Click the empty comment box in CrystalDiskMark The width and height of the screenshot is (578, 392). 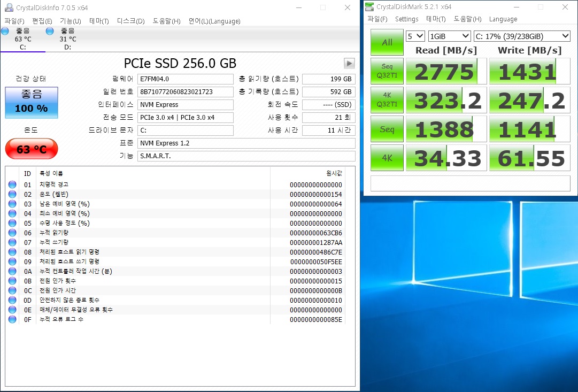[x=471, y=183]
